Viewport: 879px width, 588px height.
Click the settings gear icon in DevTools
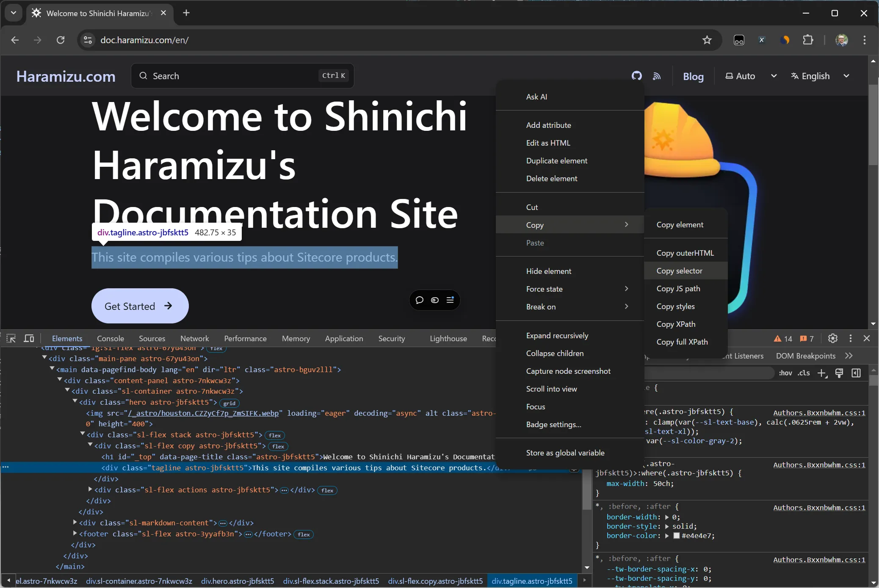(x=832, y=339)
